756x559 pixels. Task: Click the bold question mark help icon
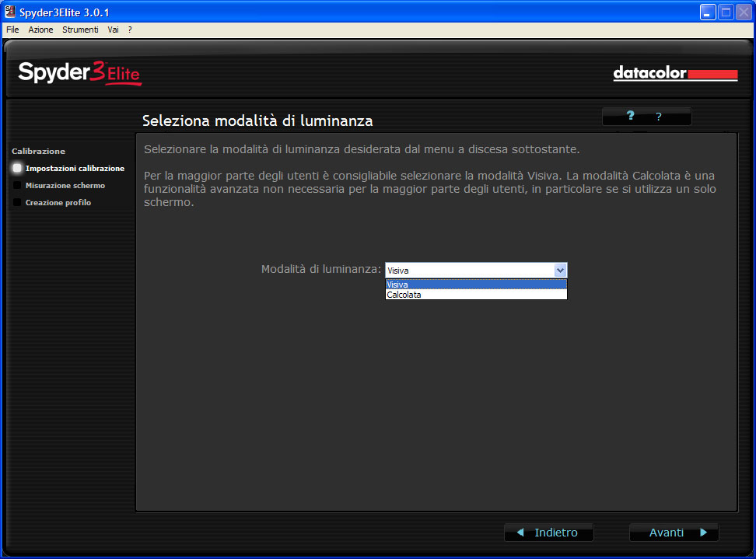(630, 116)
